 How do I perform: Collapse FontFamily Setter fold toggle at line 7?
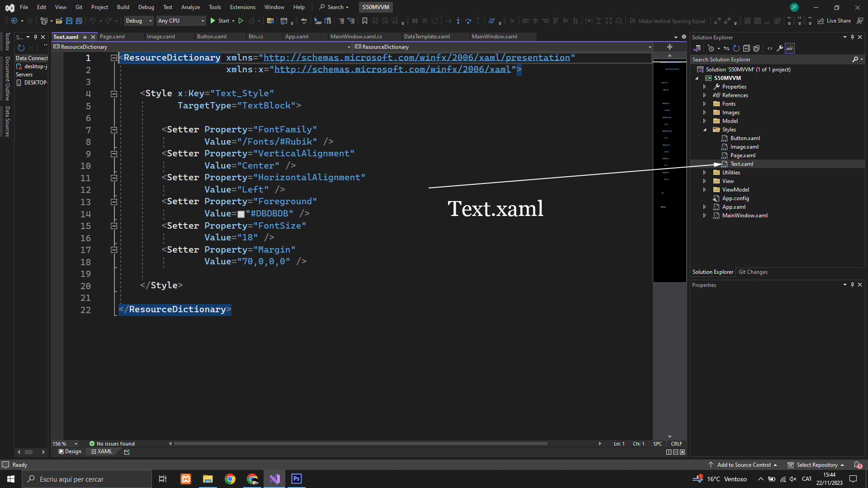tap(114, 130)
